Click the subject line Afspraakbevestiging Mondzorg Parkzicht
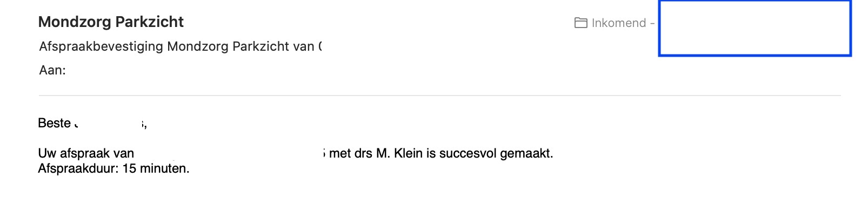Viewport: 868px width, 218px height. 181,46
